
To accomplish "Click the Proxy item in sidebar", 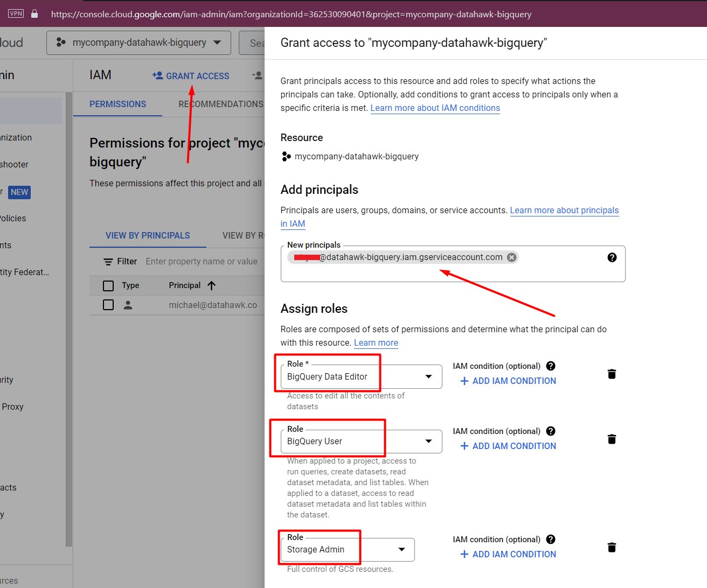I will pos(12,407).
